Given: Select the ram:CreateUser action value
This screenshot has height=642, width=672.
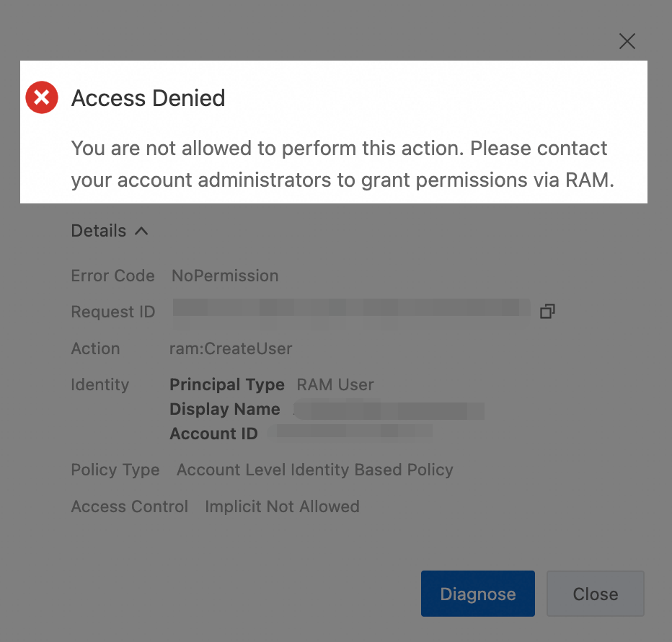Looking at the screenshot, I should pyautogui.click(x=231, y=348).
